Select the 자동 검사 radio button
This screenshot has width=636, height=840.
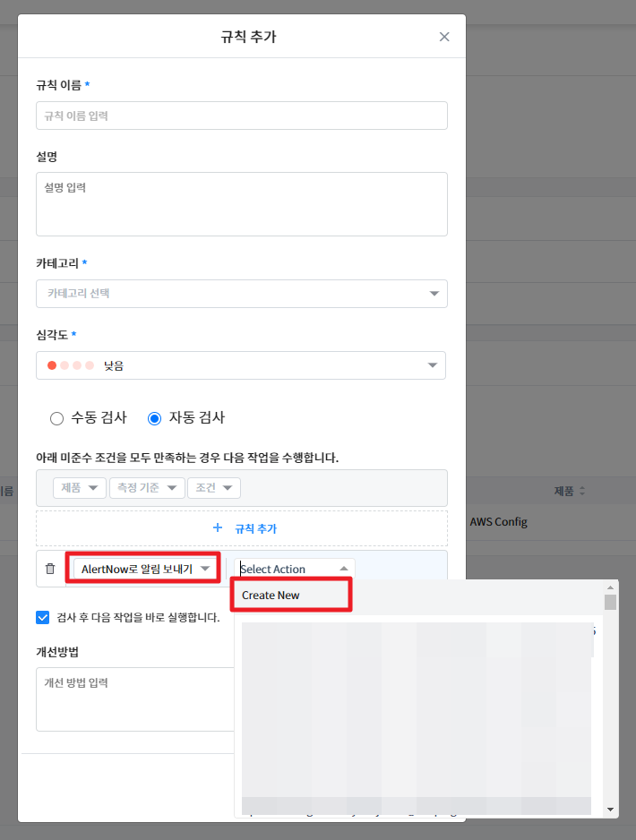coord(155,418)
